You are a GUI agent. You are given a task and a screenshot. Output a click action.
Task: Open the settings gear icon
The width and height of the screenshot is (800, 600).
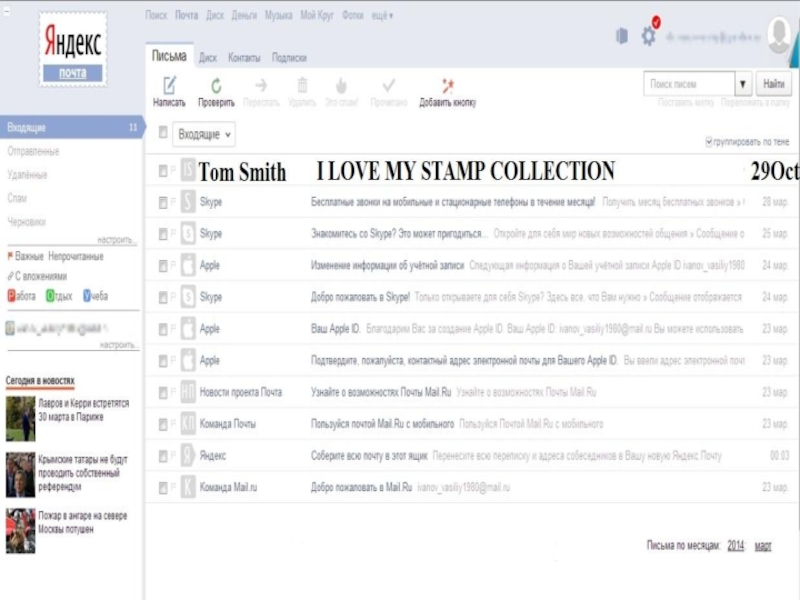click(x=648, y=36)
